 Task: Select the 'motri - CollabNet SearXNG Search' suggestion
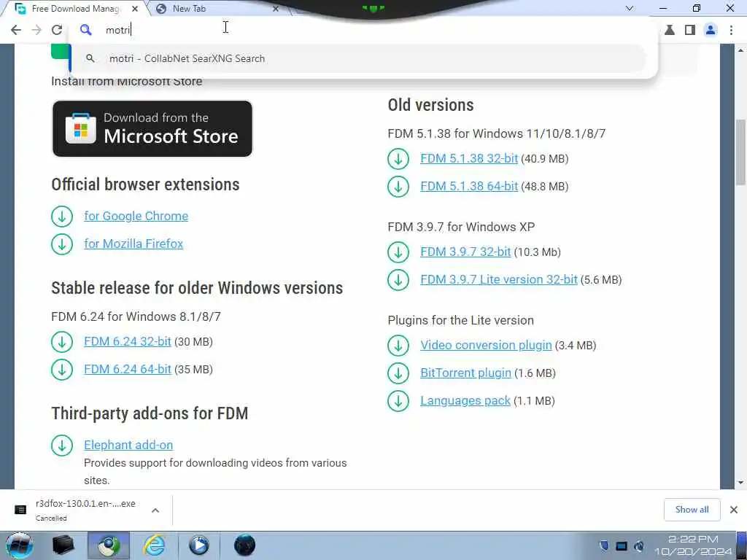click(357, 58)
